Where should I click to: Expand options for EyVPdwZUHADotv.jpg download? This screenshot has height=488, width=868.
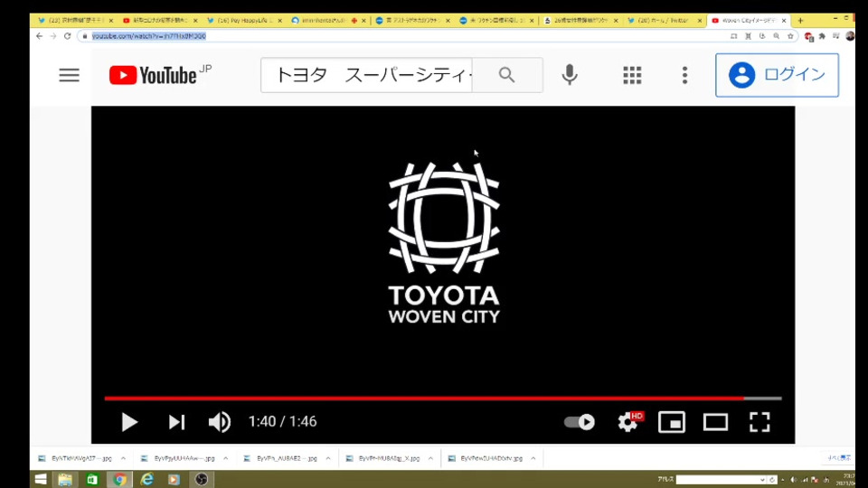[533, 458]
